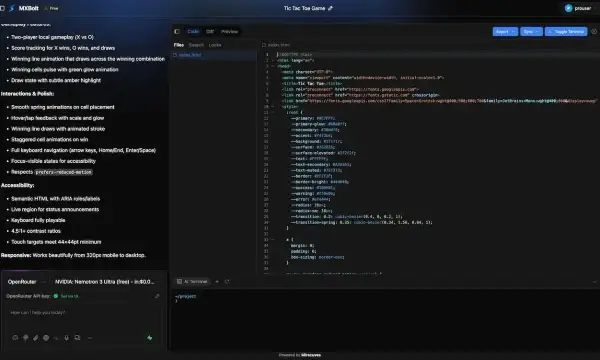Click the pencil icon next to Tic Tac Toe Game
The image size is (600, 360).
pyautogui.click(x=331, y=8)
